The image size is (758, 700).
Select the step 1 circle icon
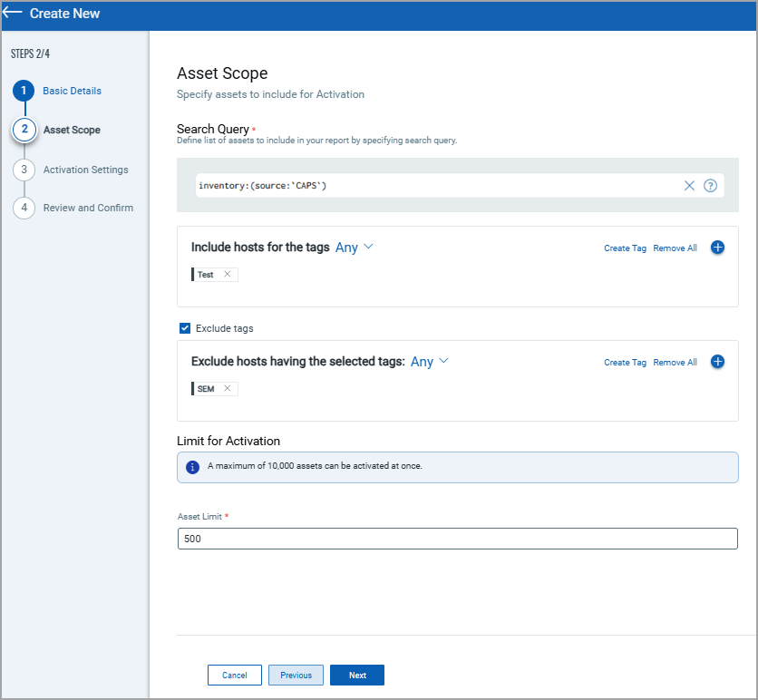24,91
